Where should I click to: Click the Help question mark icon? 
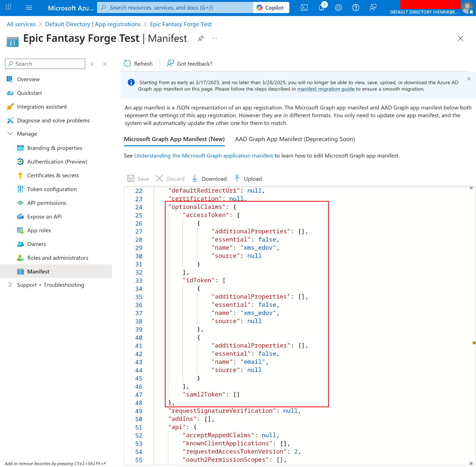pos(355,7)
